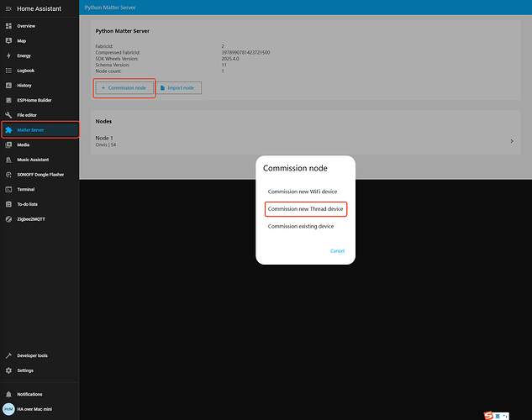Collapse sidebar using the hamburger menu icon
Screen dimensions: 532x420
tap(8, 8)
